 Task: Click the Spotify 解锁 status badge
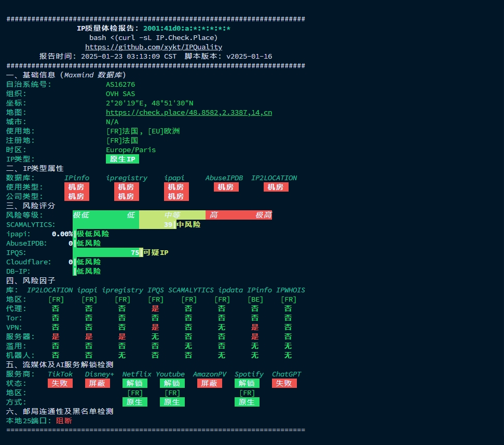click(x=247, y=383)
